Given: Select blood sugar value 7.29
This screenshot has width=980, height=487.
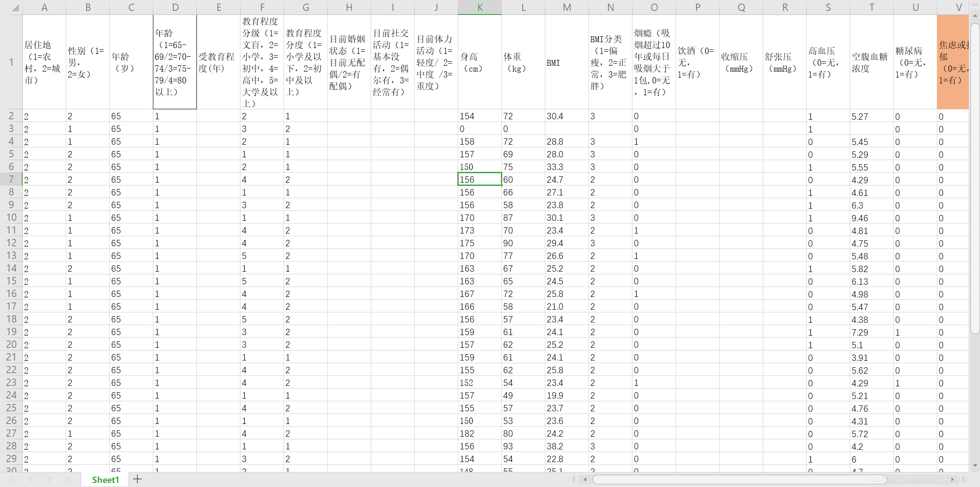Looking at the screenshot, I should [872, 332].
